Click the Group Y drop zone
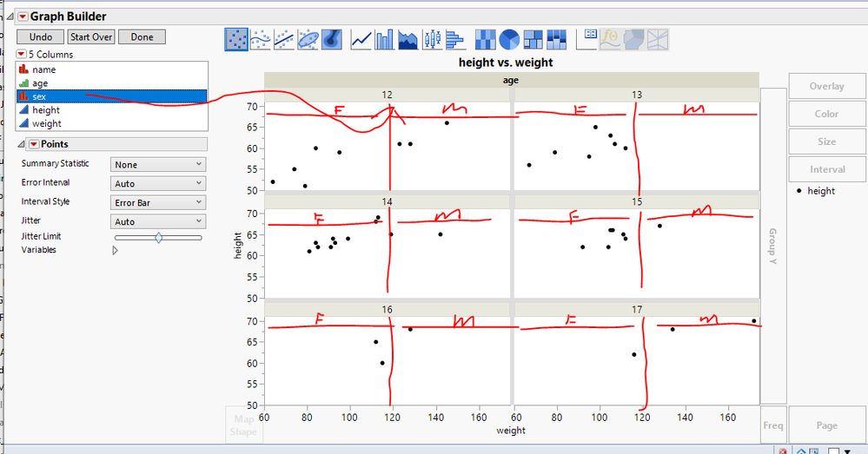The width and height of the screenshot is (868, 454). pyautogui.click(x=773, y=246)
